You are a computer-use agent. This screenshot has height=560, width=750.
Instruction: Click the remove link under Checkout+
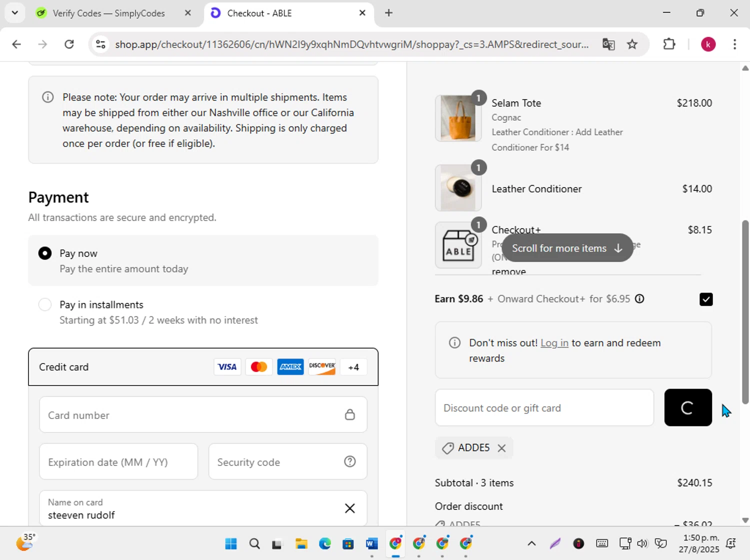point(508,271)
